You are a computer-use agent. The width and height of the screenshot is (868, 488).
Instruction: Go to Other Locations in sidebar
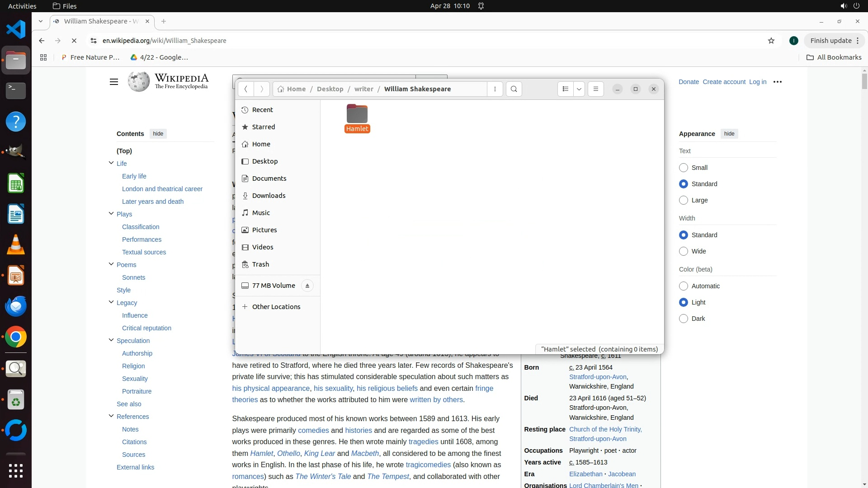[276, 307]
